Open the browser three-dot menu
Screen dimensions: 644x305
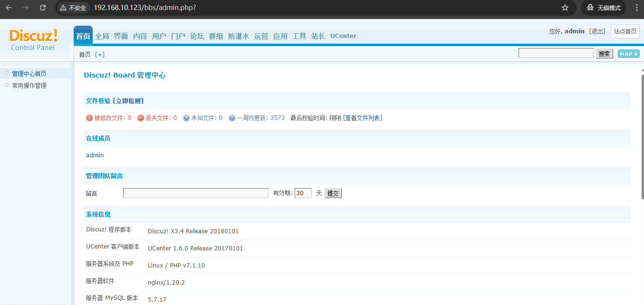[636, 8]
